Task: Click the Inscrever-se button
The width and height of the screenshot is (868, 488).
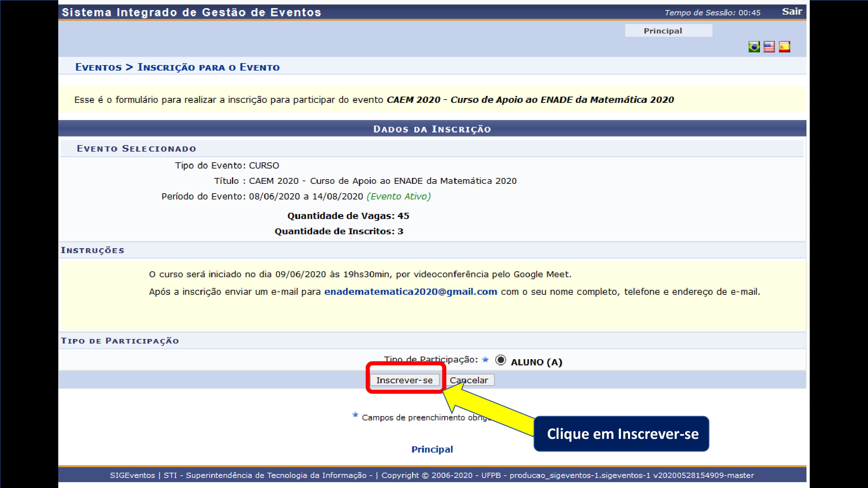Action: [405, 380]
